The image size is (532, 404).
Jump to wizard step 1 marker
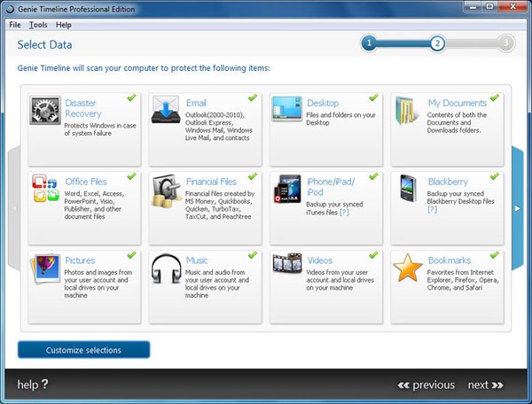[369, 43]
